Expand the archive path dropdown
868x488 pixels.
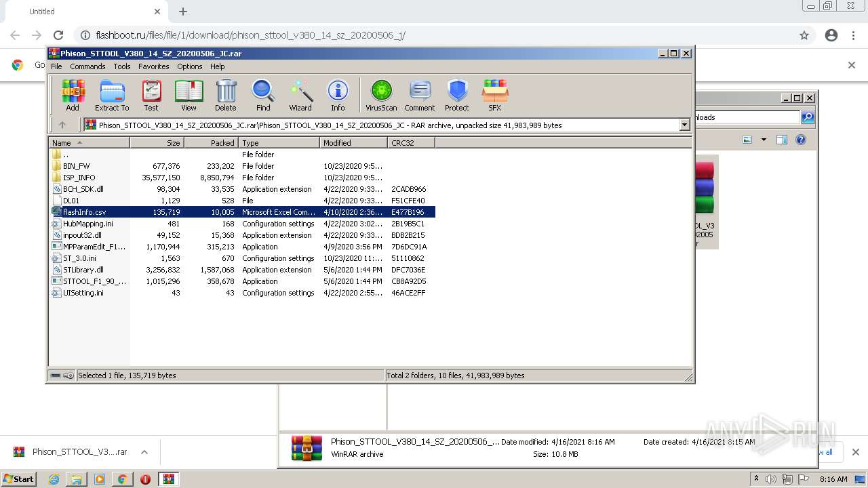point(684,125)
